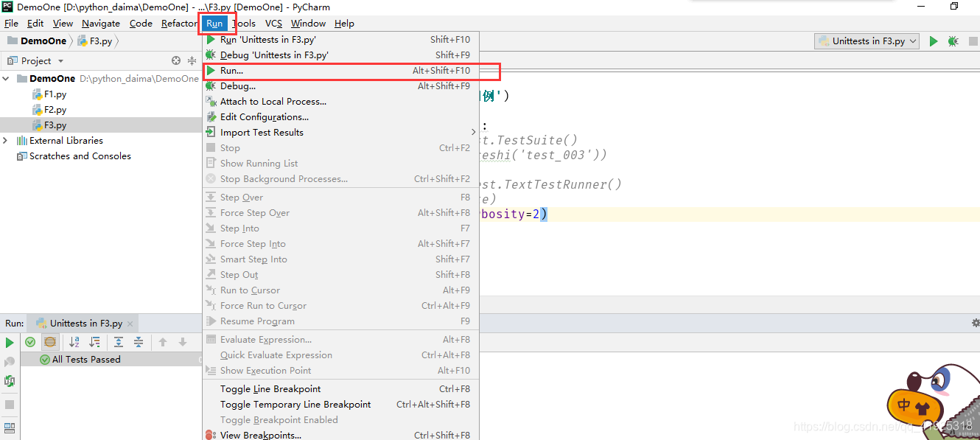Click green Run icon in top toolbar
The image size is (980, 440).
[x=934, y=41]
